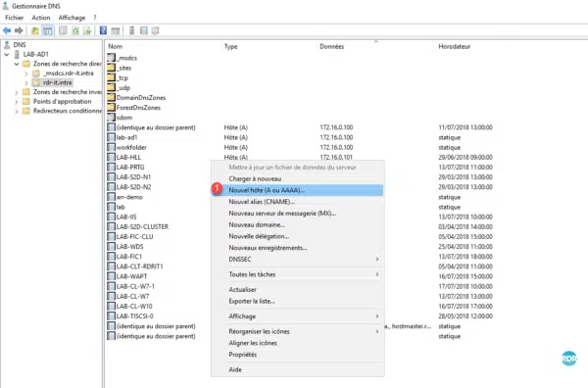Click the sdom delegation icon

point(111,118)
